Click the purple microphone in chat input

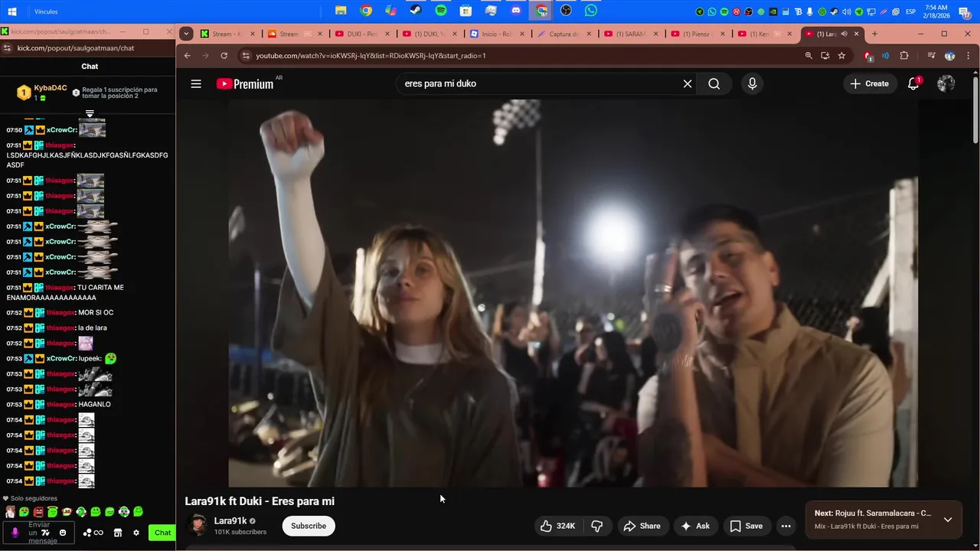point(15,533)
